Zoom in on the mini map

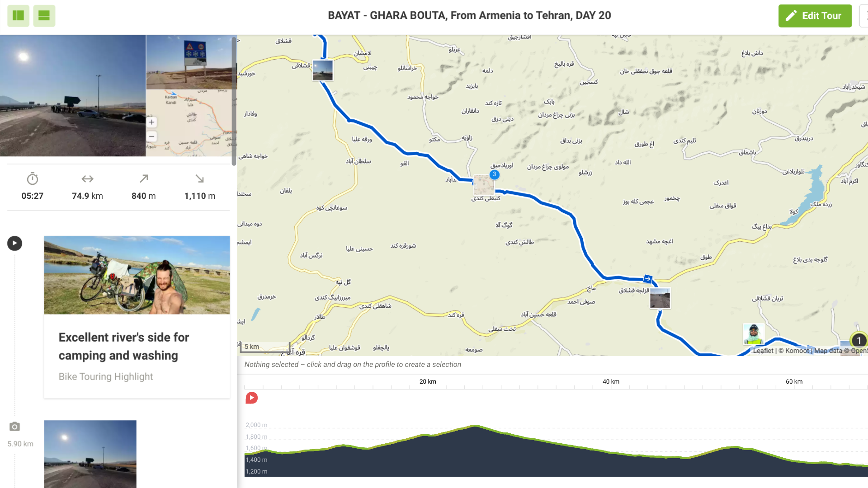[x=151, y=122]
